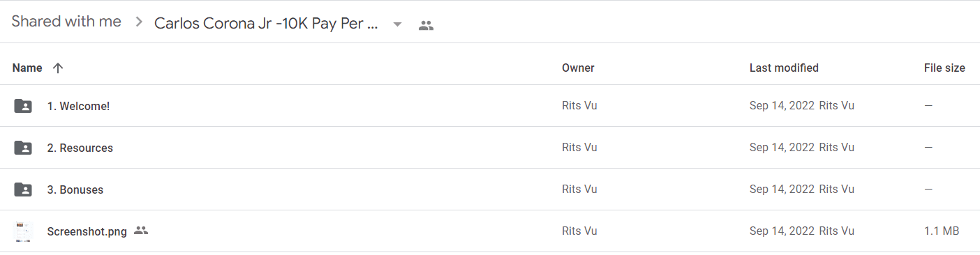This screenshot has height=255, width=980.
Task: Click the Owner column header
Action: coord(578,68)
